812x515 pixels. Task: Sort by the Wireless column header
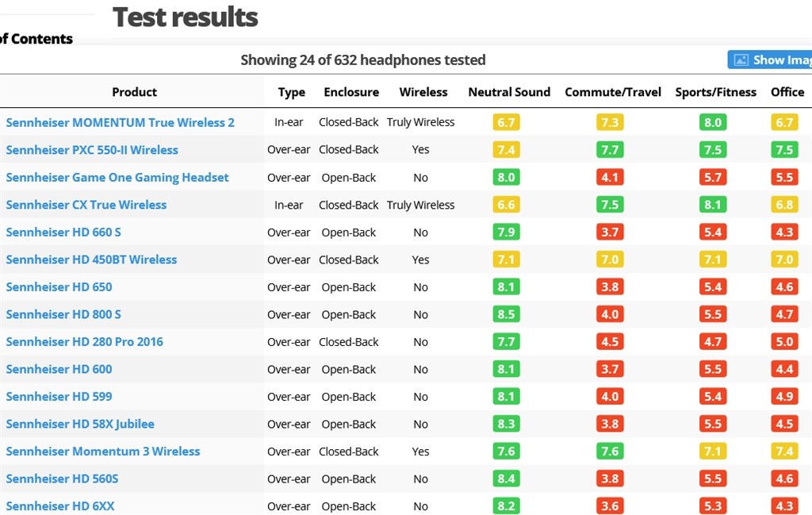[423, 92]
